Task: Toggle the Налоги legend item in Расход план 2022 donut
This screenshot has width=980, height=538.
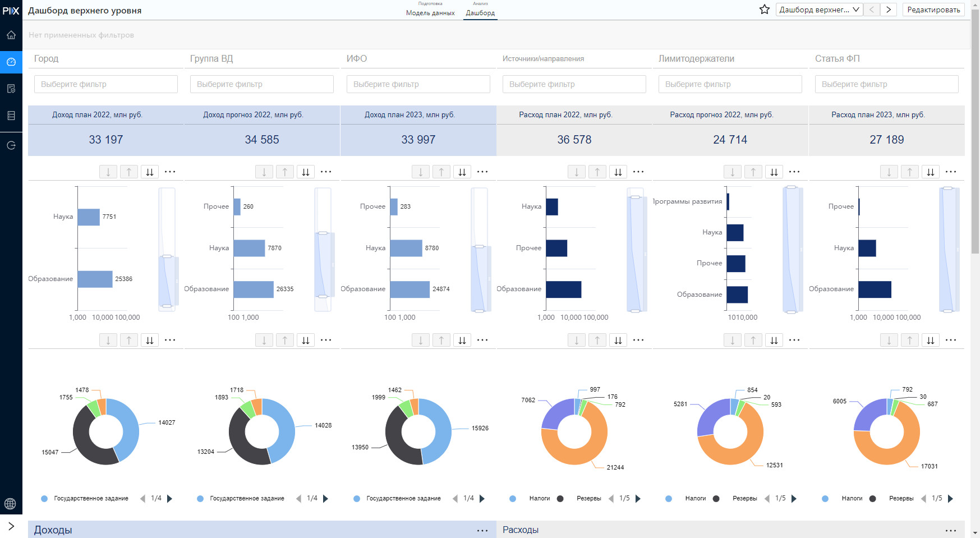Action: tap(539, 498)
